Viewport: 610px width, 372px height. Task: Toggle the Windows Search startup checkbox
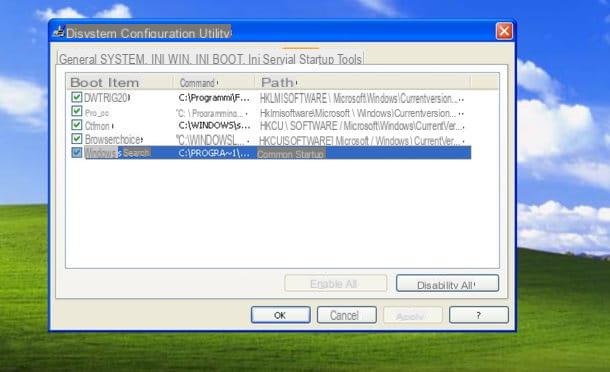coord(77,153)
